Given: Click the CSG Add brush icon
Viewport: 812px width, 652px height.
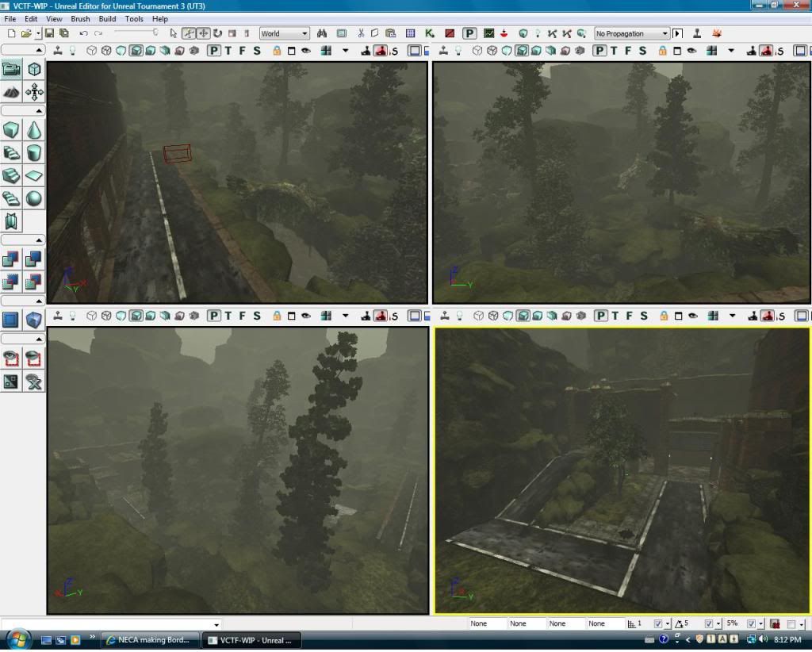Looking at the screenshot, I should (11, 259).
